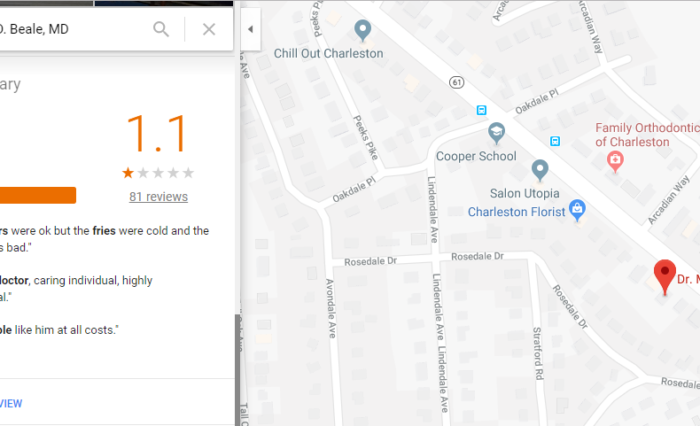Click the Peeks Pike street label
The width and height of the screenshot is (700, 426).
pos(366,137)
